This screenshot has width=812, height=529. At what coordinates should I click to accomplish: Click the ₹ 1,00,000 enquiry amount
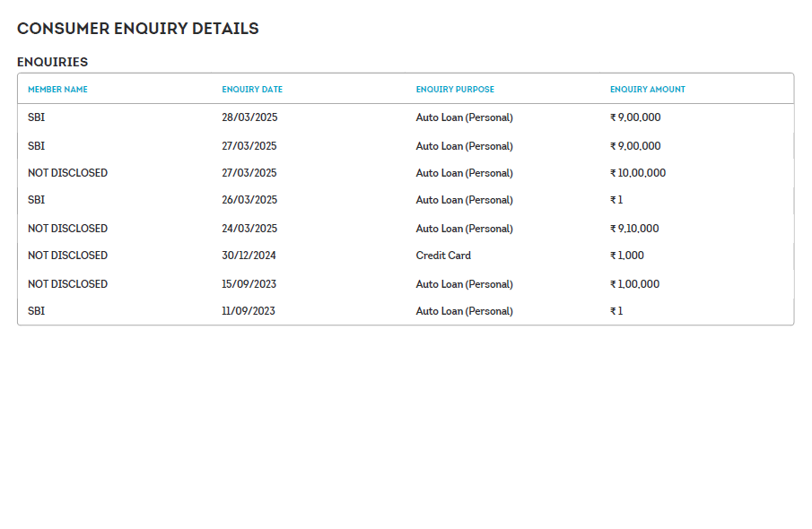tap(634, 284)
